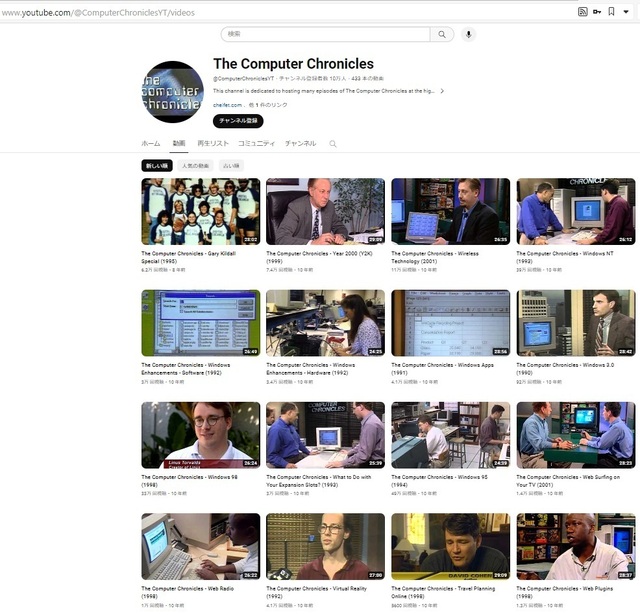Play the Windows 3.0 (1990) thumbnail
Screen dimensions: 640x615
pyautogui.click(x=576, y=323)
